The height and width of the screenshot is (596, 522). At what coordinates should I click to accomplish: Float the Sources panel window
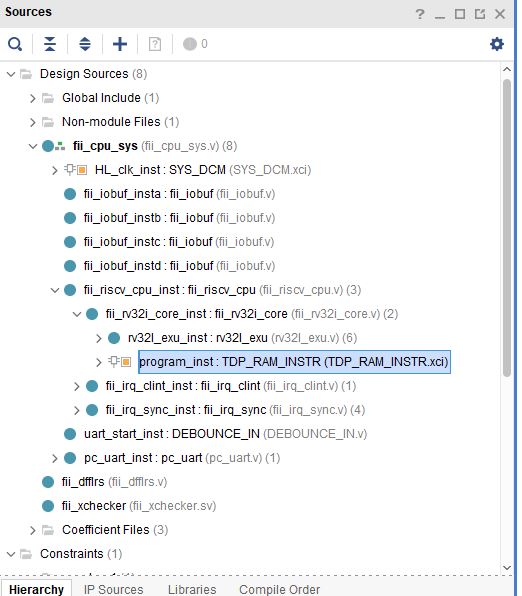point(480,14)
